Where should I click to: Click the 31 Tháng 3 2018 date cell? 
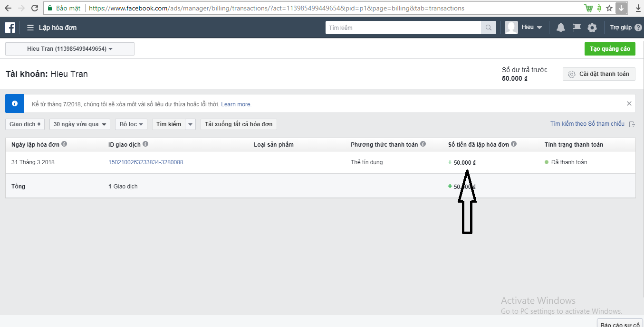(33, 162)
